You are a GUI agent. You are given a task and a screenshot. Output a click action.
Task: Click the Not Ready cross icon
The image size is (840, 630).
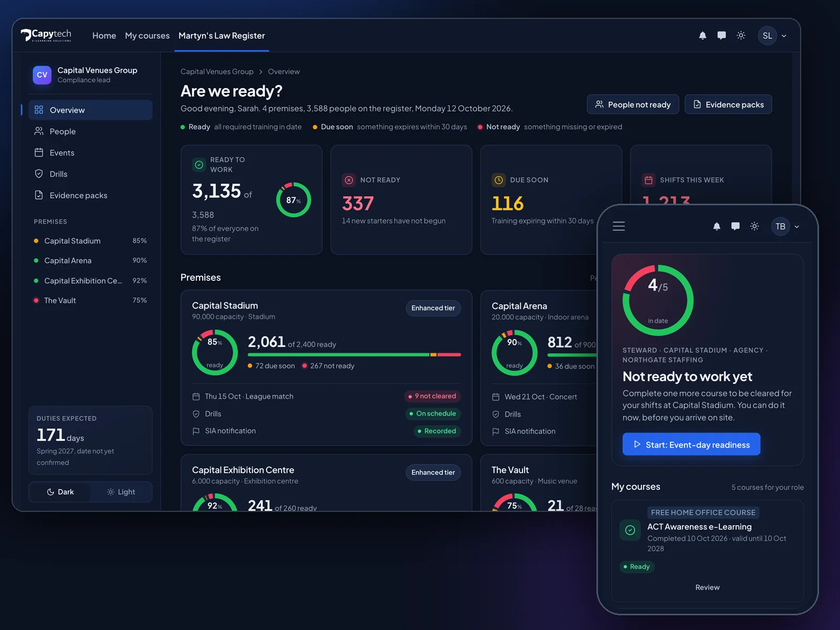[349, 180]
